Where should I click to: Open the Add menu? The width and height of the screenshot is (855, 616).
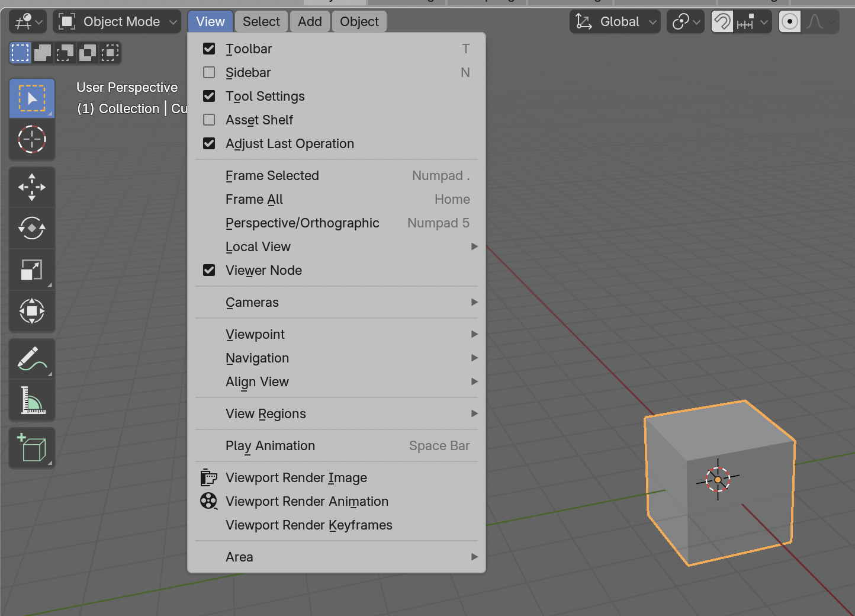[310, 22]
